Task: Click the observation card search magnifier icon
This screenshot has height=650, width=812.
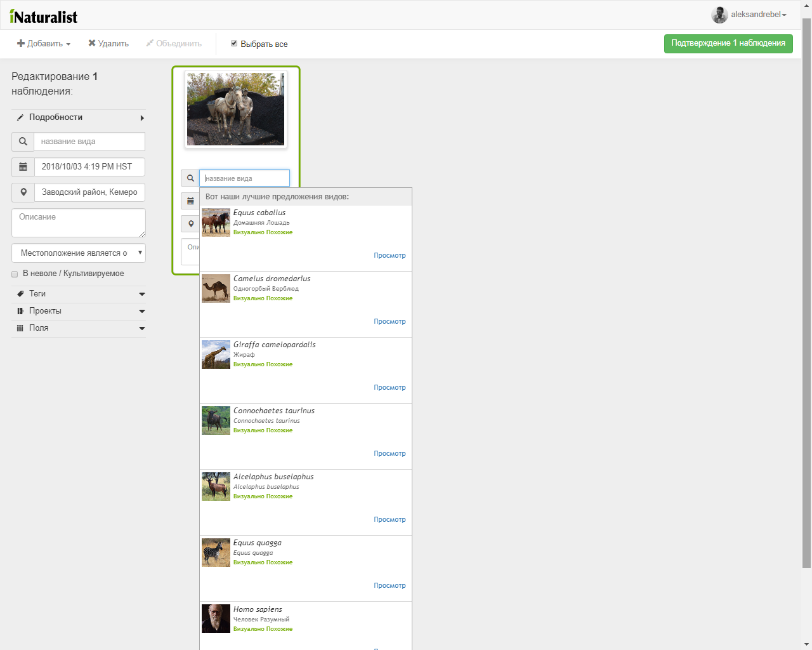Action: click(190, 178)
